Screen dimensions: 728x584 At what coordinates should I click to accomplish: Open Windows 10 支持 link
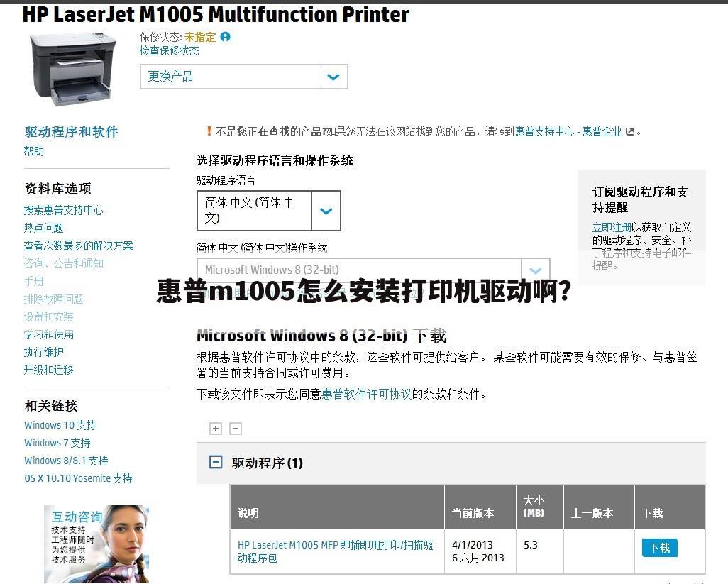pyautogui.click(x=60, y=425)
